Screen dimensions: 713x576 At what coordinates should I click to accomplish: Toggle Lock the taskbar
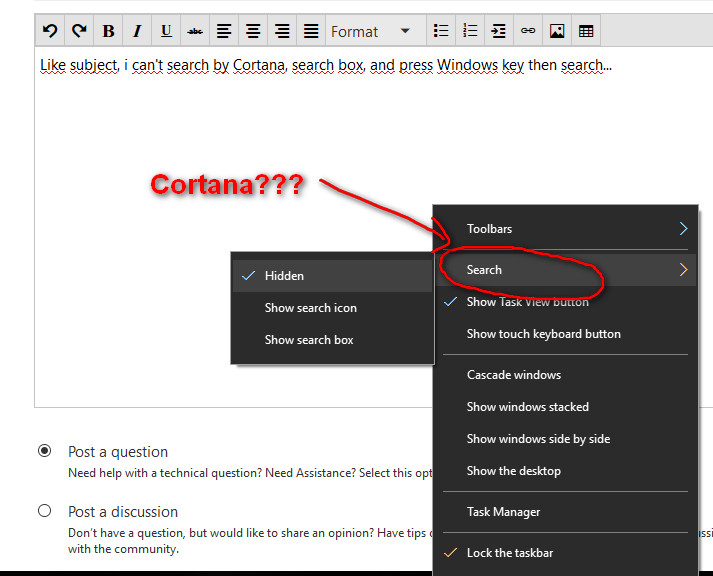point(566,553)
